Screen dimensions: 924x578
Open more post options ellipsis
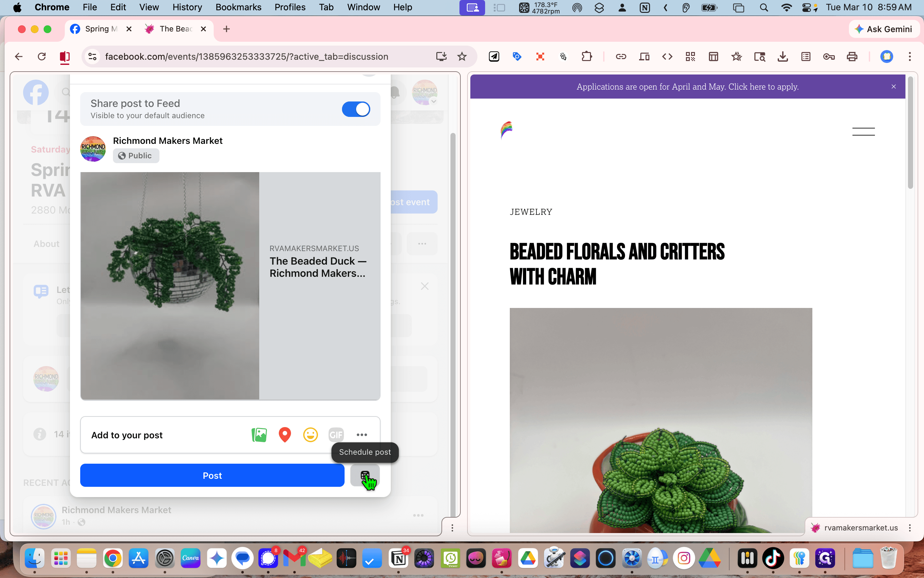coord(362,435)
